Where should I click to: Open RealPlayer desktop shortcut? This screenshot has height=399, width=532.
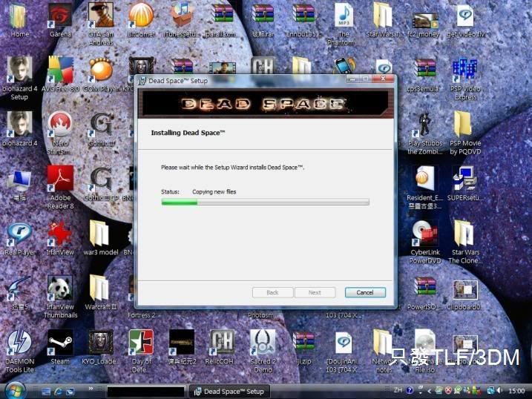[x=19, y=234]
